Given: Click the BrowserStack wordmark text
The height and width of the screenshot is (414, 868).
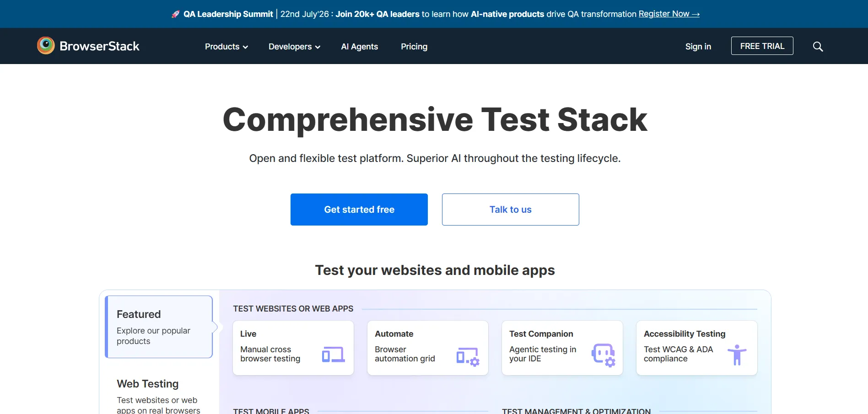Looking at the screenshot, I should coord(99,46).
